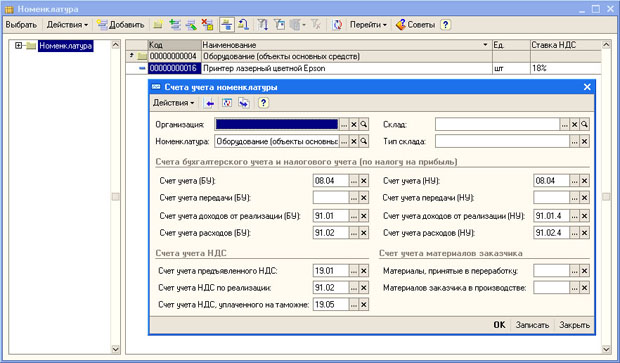Click the new folder group icon next to Добавить
This screenshot has height=363, width=620.
[x=158, y=25]
